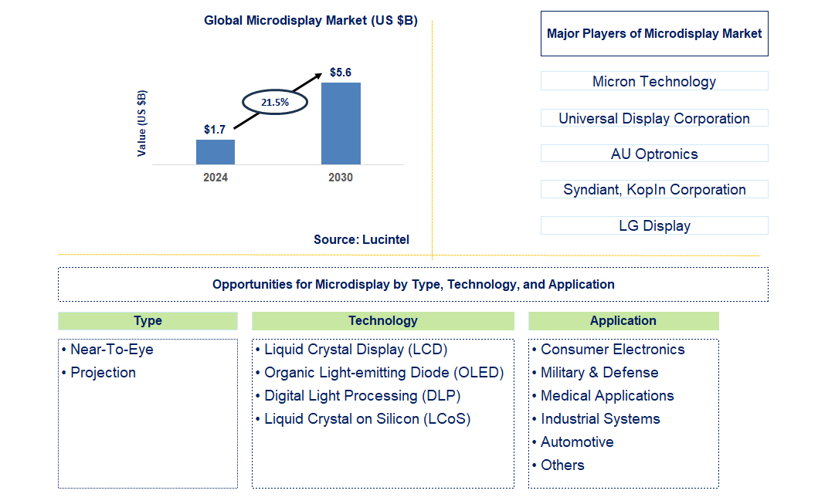The height and width of the screenshot is (504, 818).
Task: Click the Global Microdisplay Market chart title
Action: point(311,21)
